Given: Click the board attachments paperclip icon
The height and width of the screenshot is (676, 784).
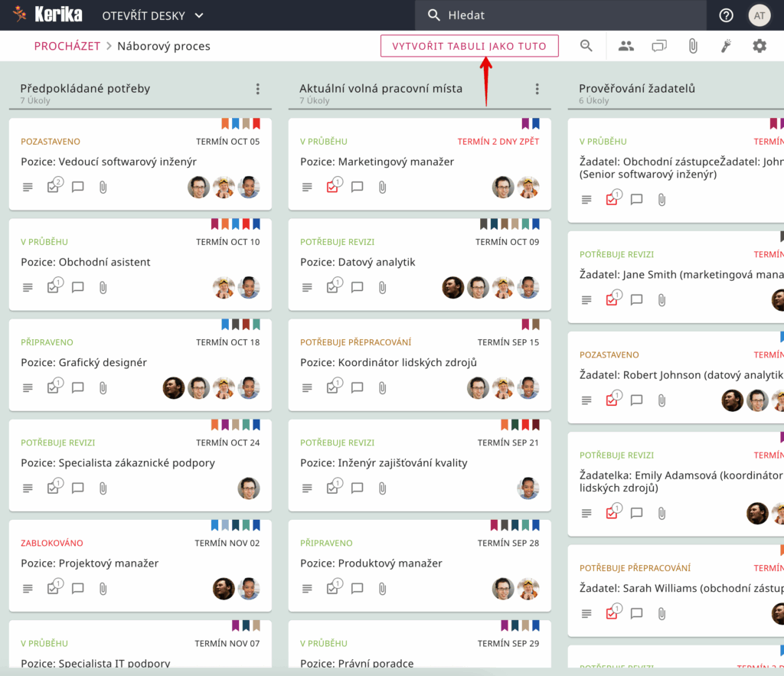Looking at the screenshot, I should tap(693, 46).
